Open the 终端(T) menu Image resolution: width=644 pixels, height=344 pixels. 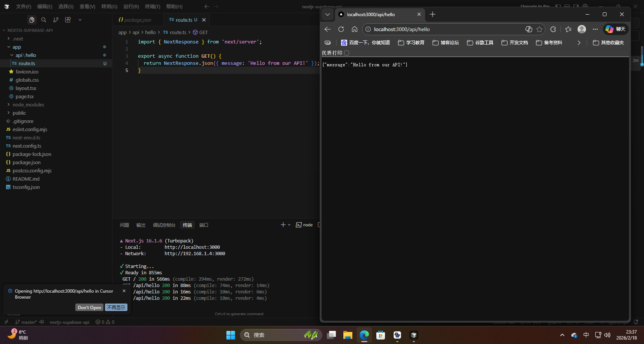pos(153,6)
